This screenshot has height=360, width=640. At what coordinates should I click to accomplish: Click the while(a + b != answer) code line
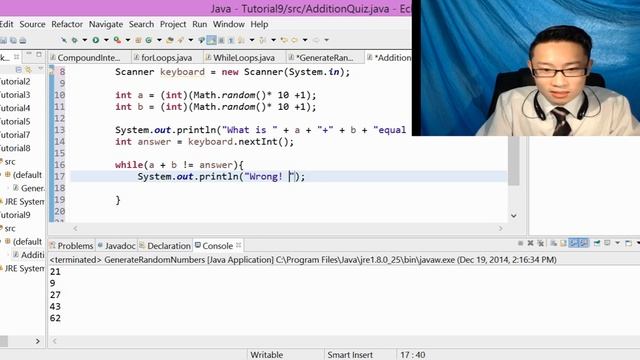pyautogui.click(x=179, y=165)
